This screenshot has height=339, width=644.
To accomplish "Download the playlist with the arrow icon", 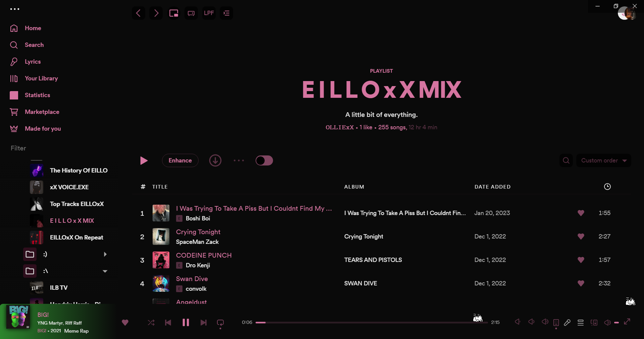I will (215, 160).
